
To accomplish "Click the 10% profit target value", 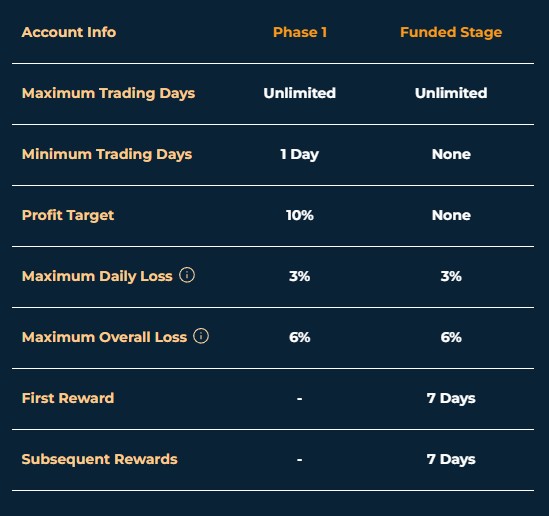I will pyautogui.click(x=300, y=215).
